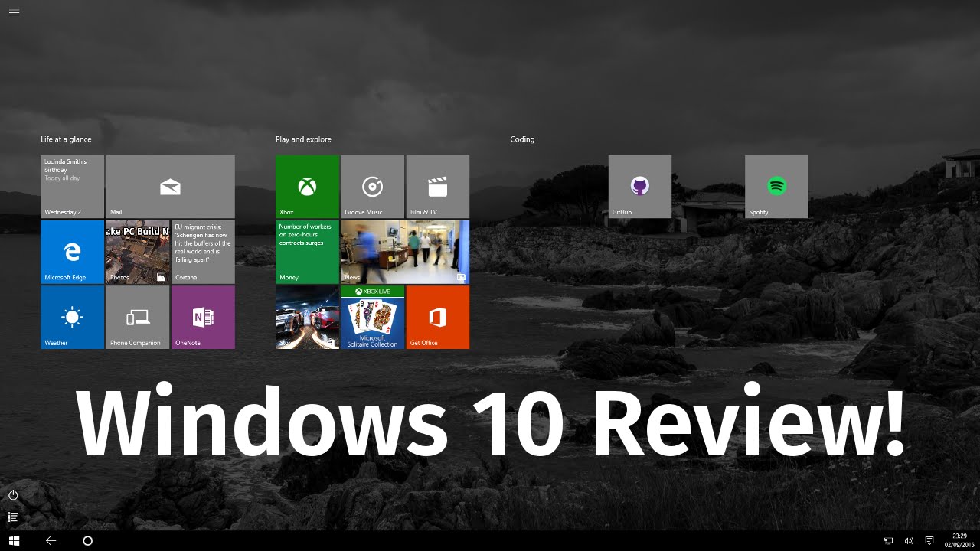Viewport: 980px width, 551px height.
Task: Open the Calendar tile showing Lucinda Smith's birthday
Action: (x=72, y=187)
